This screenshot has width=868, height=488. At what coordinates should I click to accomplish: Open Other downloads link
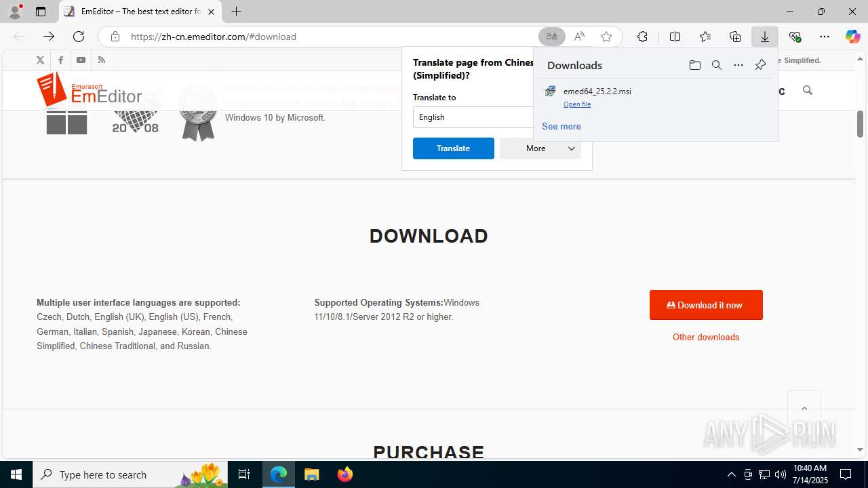[x=706, y=337]
